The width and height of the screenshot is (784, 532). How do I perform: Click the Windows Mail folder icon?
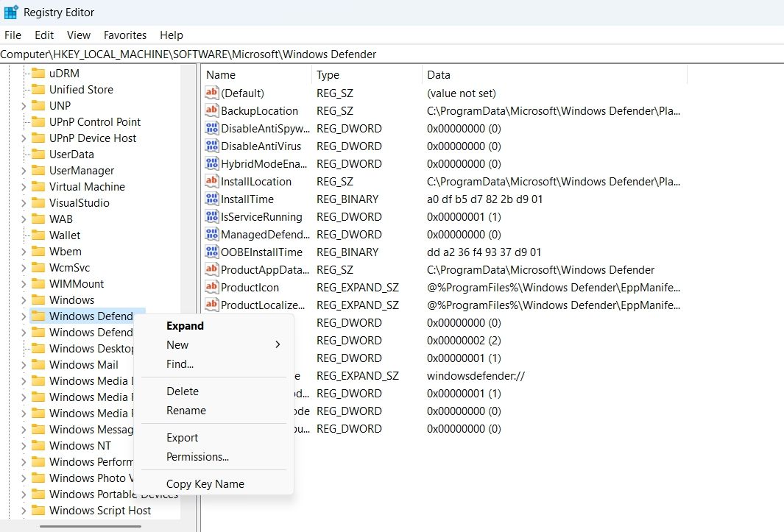pos(38,364)
